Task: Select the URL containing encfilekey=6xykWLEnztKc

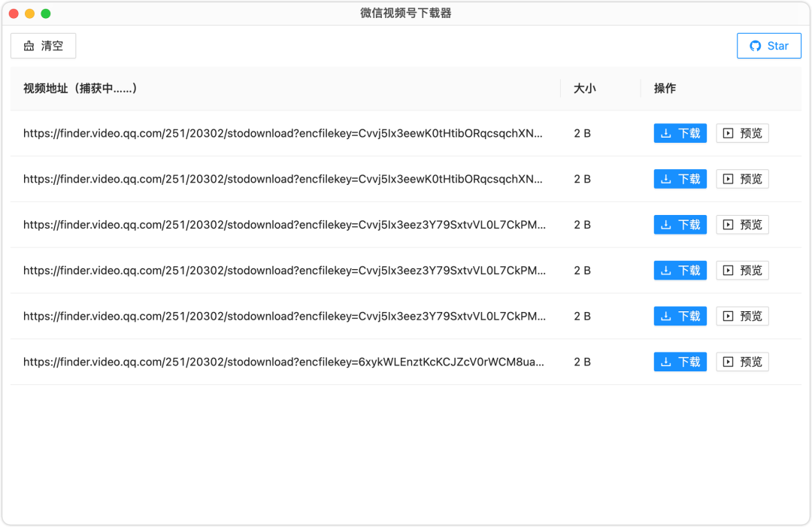Action: [x=283, y=362]
